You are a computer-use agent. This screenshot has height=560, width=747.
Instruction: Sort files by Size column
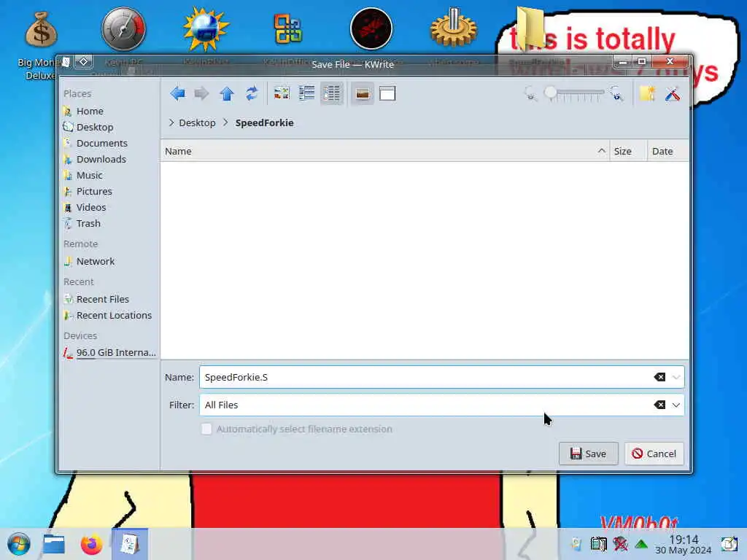point(628,151)
